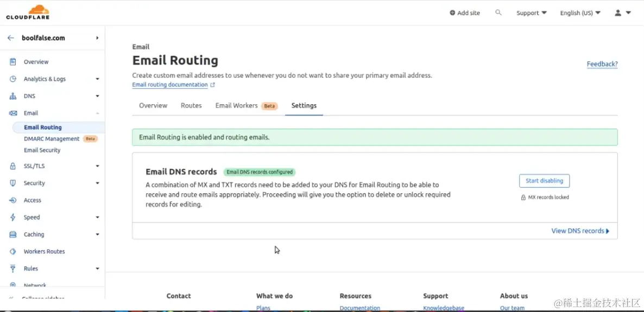This screenshot has height=312, width=644.
Task: Collapse the Email section chevron
Action: [x=97, y=113]
